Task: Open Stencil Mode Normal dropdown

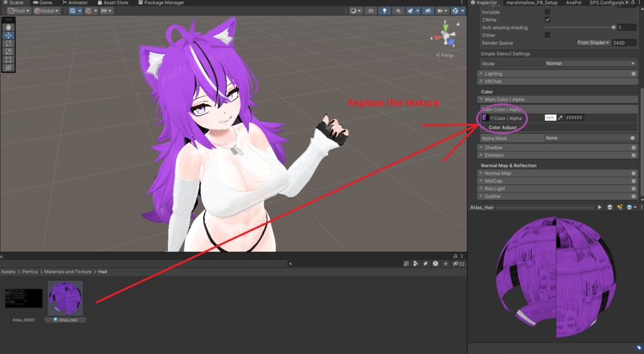Action: pos(590,64)
